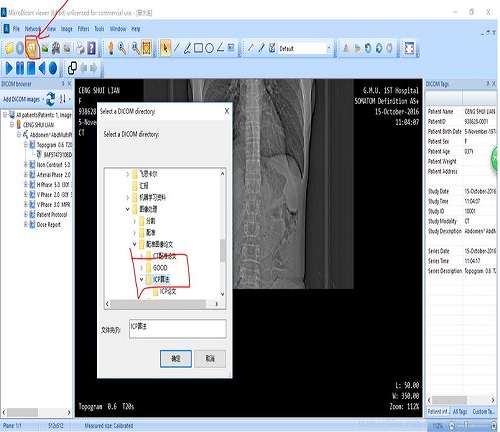Viewport: 500px width, 432px height.
Task: Click the folder name input field
Action: point(177,329)
